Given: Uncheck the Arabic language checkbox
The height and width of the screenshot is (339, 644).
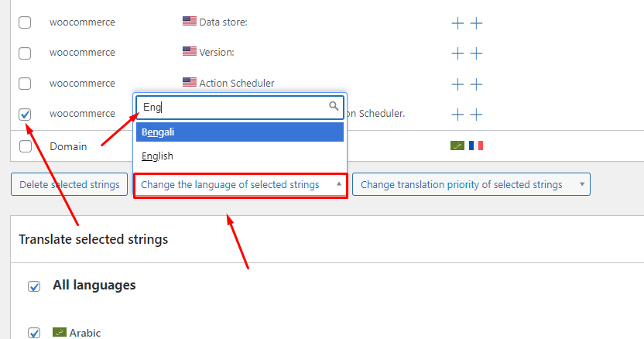Looking at the screenshot, I should tap(34, 332).
